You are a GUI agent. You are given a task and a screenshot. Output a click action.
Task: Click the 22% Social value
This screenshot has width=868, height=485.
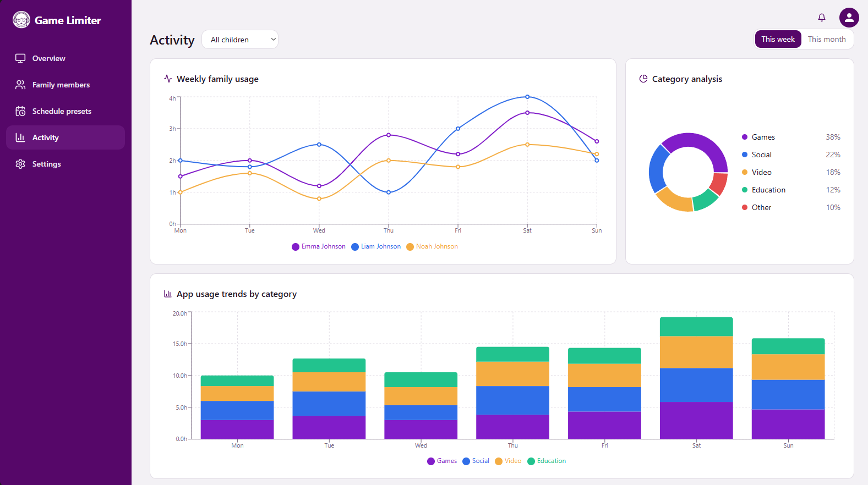click(833, 155)
